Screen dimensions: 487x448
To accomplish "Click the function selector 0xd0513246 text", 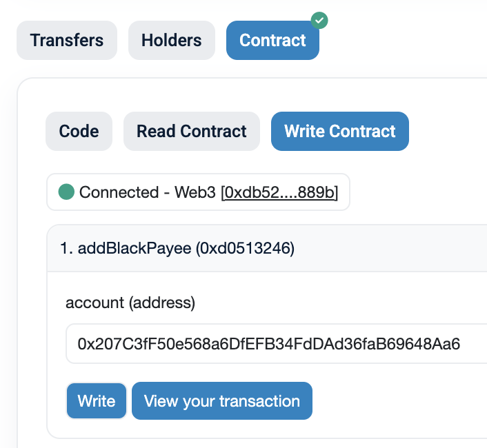I will pyautogui.click(x=245, y=248).
